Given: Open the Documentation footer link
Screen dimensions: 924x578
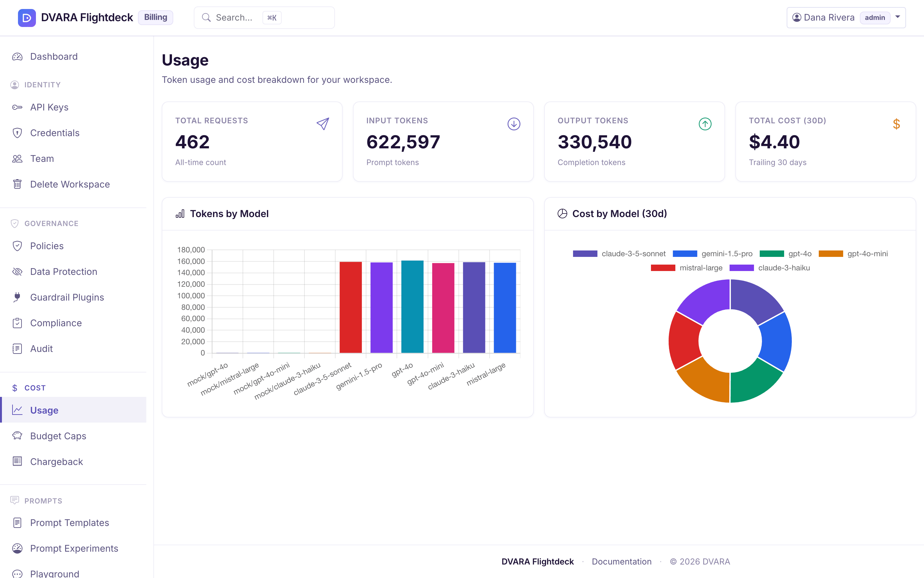Looking at the screenshot, I should click(x=621, y=562).
